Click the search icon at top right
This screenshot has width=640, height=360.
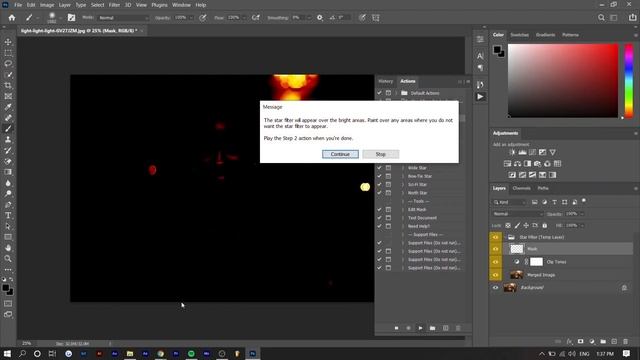pos(601,18)
